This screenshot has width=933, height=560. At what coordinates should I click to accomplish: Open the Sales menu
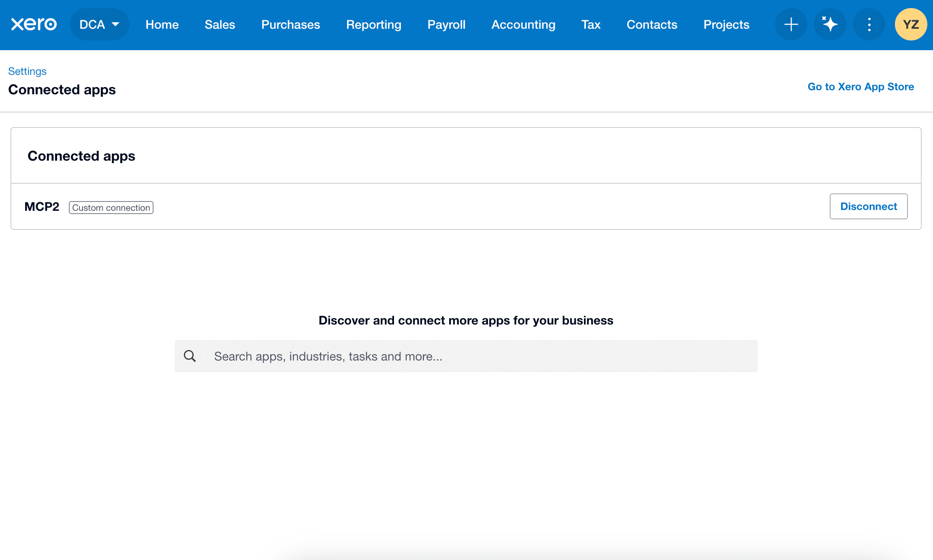pyautogui.click(x=220, y=24)
